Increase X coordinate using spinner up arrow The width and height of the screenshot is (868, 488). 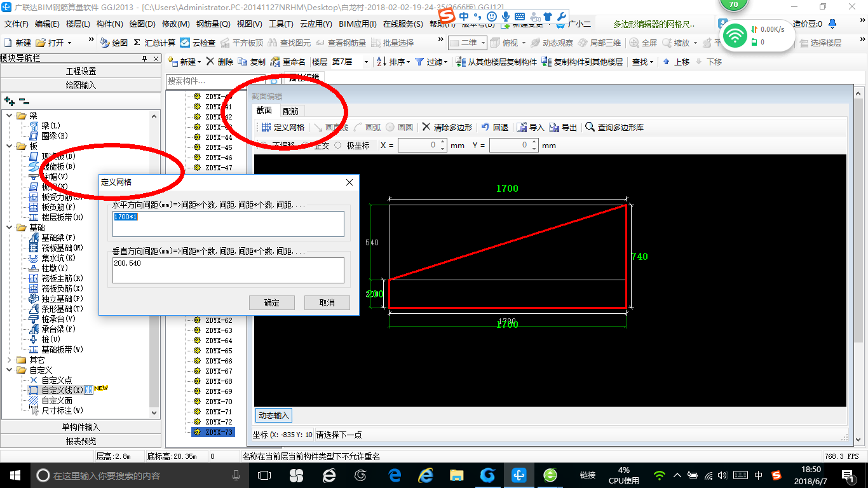pos(443,142)
